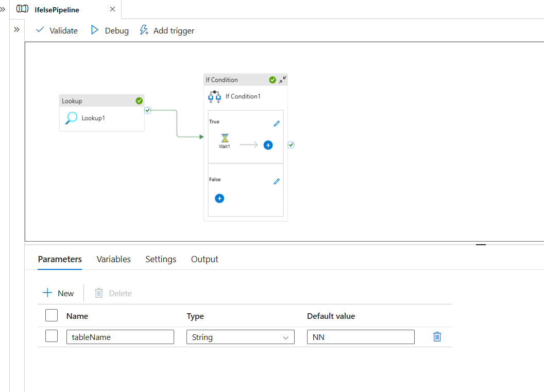Click the green success check on If Condition
Screen dimensions: 544x392
(272, 80)
